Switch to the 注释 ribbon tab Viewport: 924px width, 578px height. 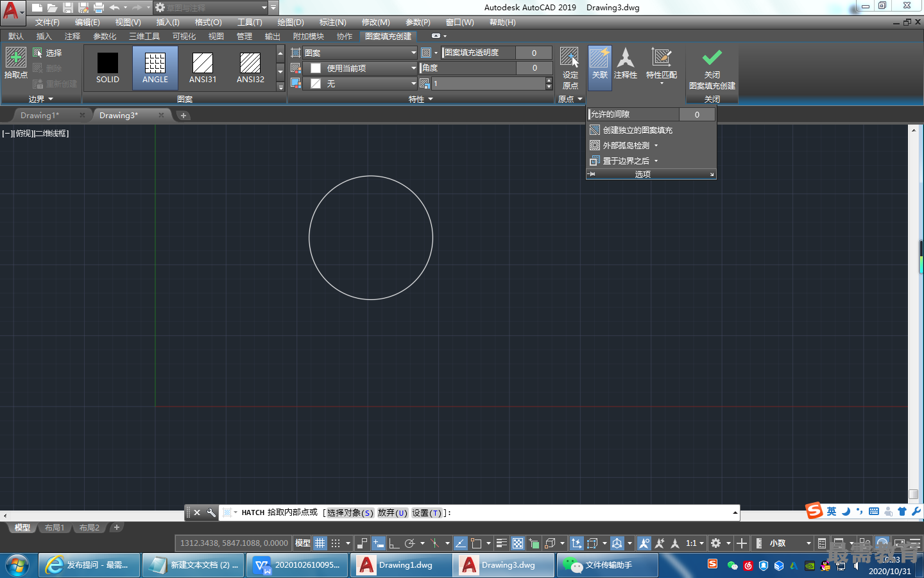(x=72, y=36)
